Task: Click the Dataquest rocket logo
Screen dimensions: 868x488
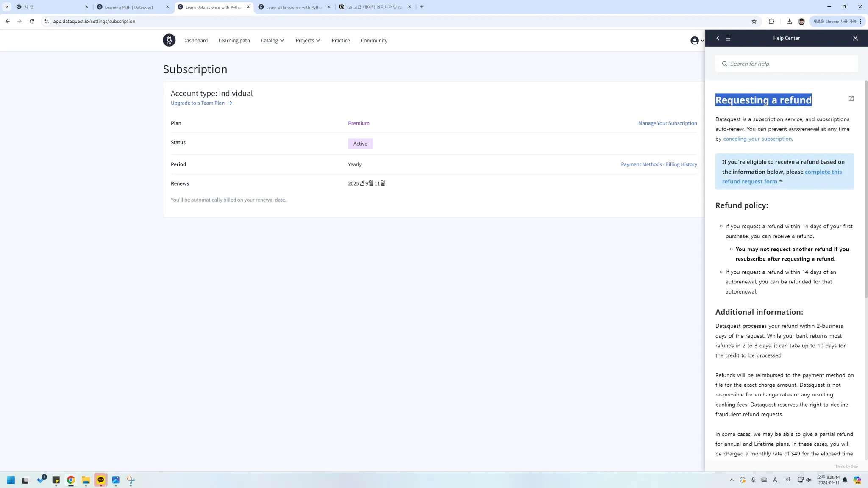Action: (169, 40)
